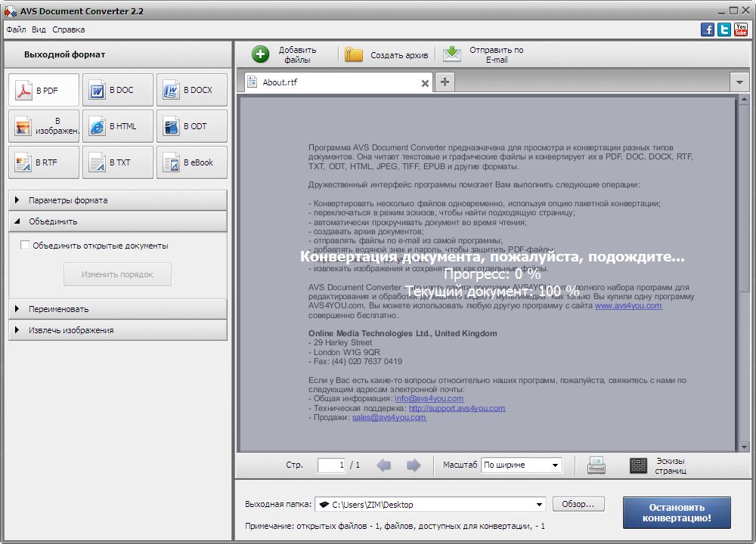The image size is (756, 544).
Task: Enable Объединить открытые документы checkbox
Action: (25, 246)
